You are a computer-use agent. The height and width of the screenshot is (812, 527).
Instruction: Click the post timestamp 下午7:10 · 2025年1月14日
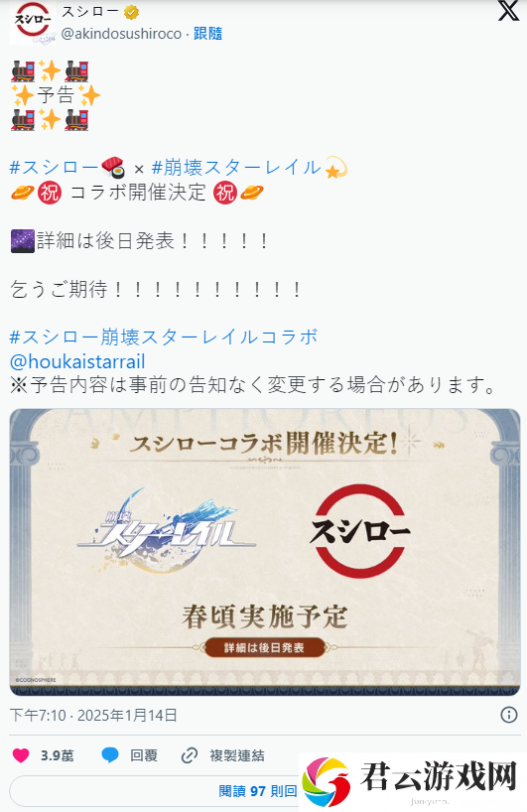tap(93, 716)
